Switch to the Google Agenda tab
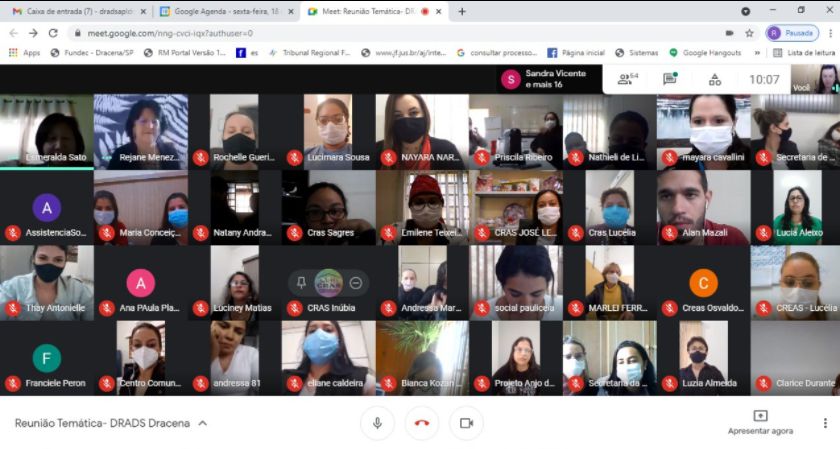The image size is (840, 449). (225, 11)
